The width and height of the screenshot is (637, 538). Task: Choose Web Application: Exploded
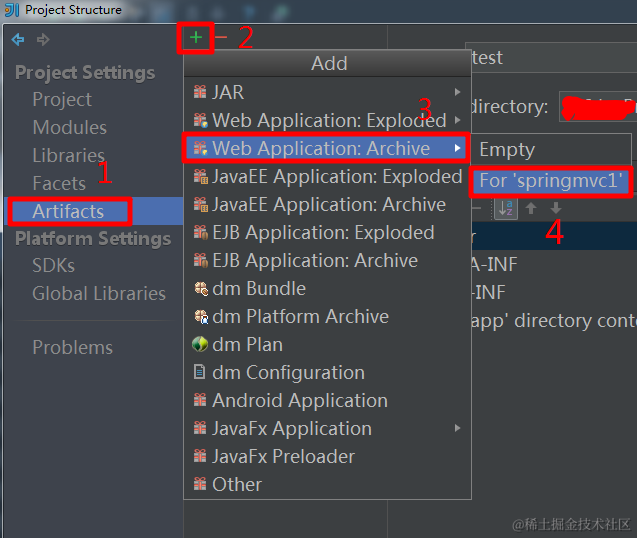click(x=327, y=120)
